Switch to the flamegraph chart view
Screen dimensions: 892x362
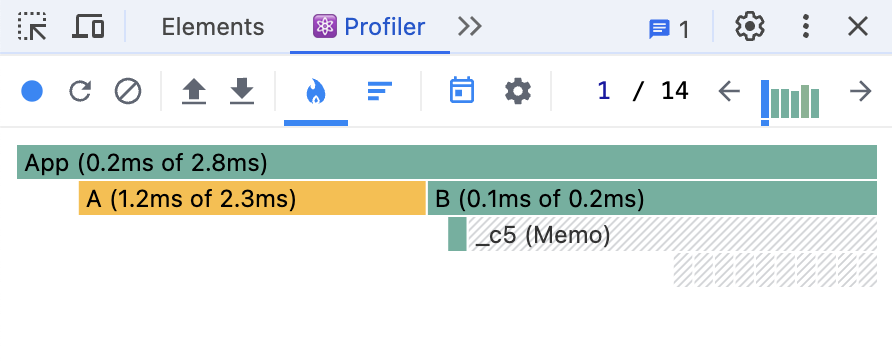pyautogui.click(x=316, y=91)
